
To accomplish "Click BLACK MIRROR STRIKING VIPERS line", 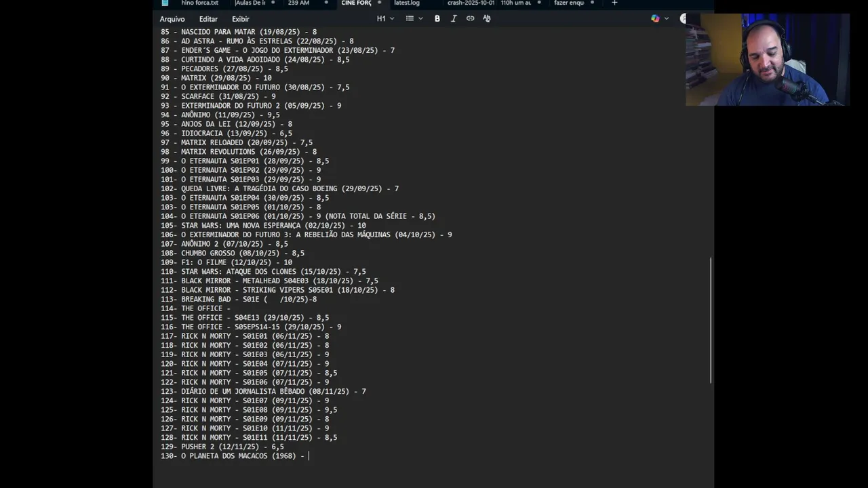I will 277,290.
